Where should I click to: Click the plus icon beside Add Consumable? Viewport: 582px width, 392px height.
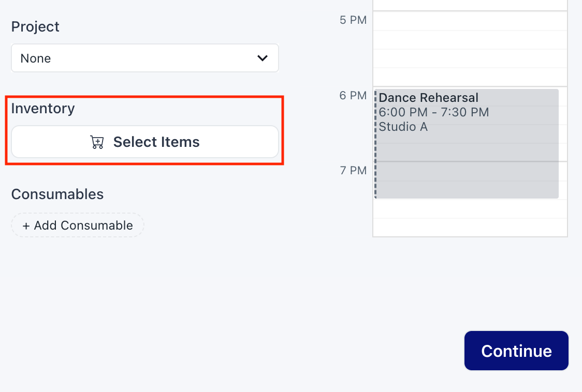pos(25,225)
